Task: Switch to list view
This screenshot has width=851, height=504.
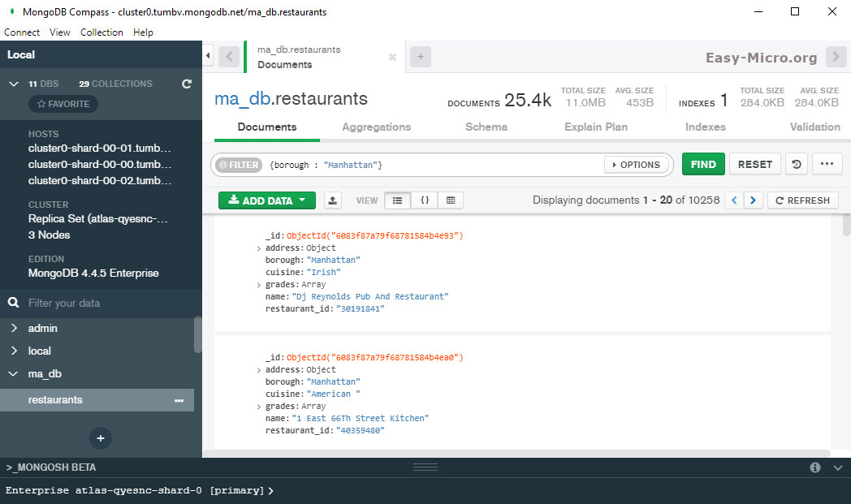Action: tap(397, 200)
